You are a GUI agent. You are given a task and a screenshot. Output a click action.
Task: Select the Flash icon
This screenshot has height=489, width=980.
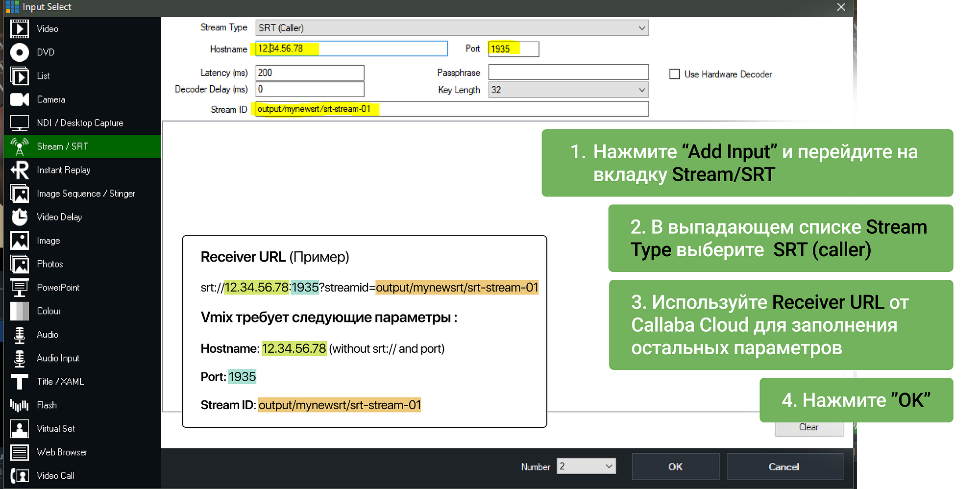pos(20,405)
